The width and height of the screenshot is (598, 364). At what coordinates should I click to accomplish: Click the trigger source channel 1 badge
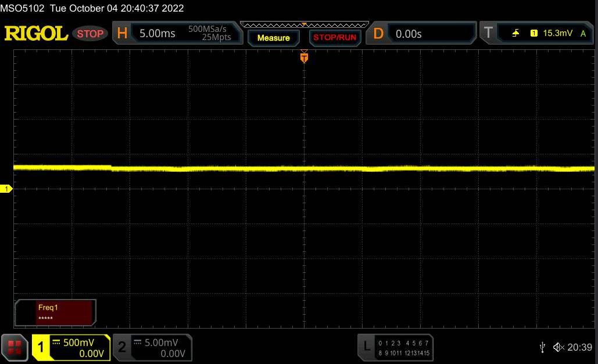point(534,33)
